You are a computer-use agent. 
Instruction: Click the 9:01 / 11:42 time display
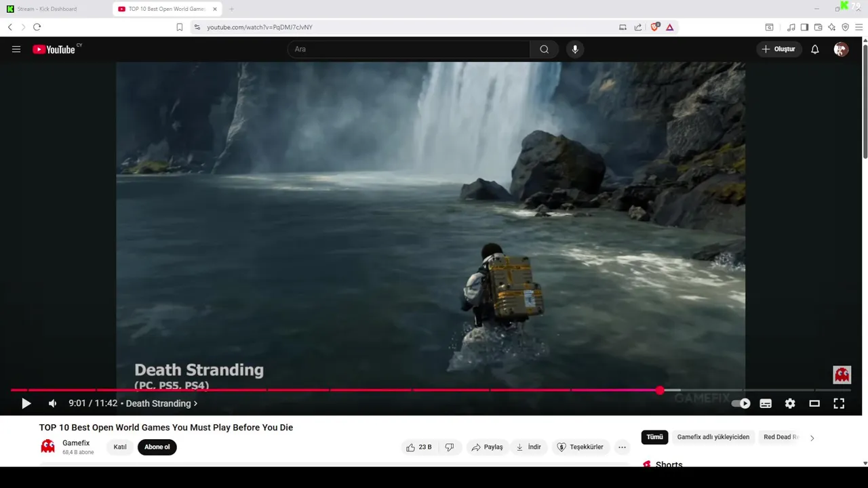point(93,403)
